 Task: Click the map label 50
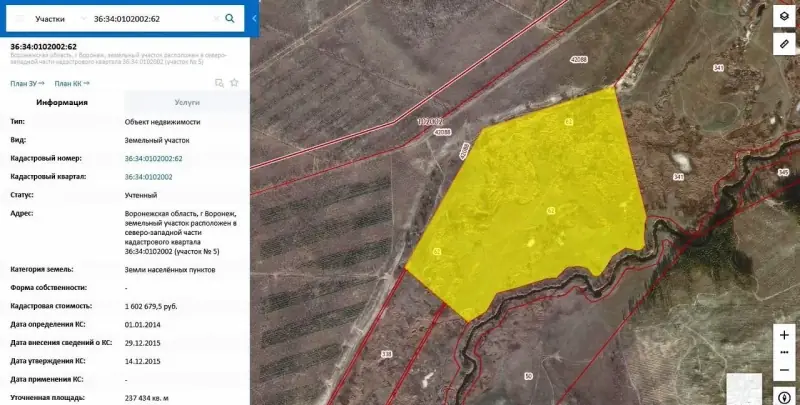[x=528, y=376]
